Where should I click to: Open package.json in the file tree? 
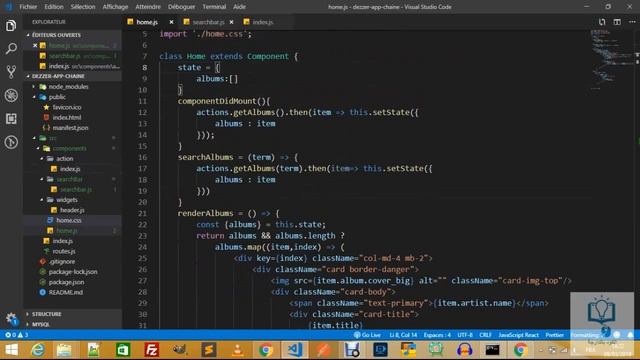coord(66,282)
